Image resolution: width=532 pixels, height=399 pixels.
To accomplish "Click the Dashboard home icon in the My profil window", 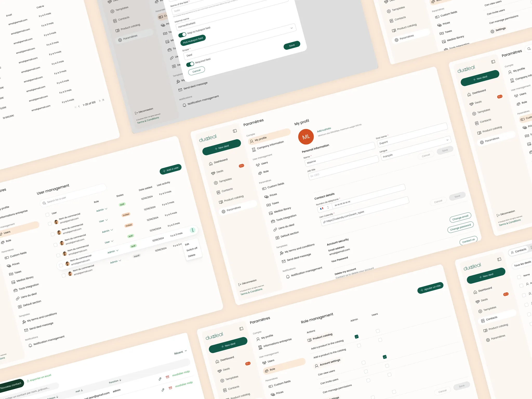I will coord(211,164).
